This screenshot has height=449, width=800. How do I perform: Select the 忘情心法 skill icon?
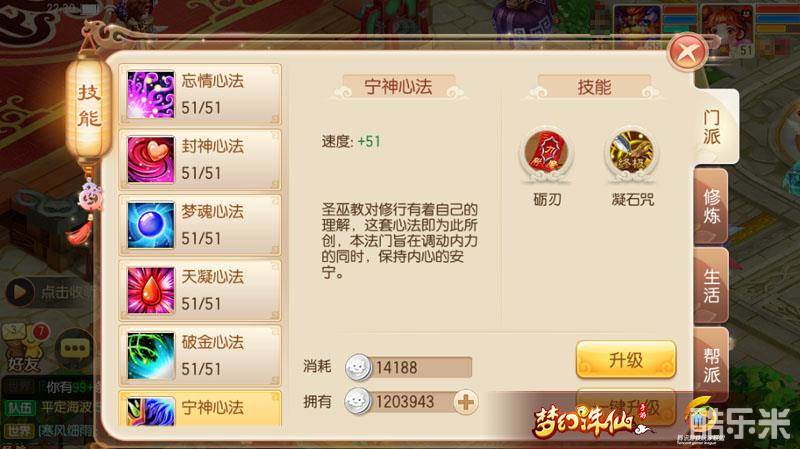tap(151, 94)
